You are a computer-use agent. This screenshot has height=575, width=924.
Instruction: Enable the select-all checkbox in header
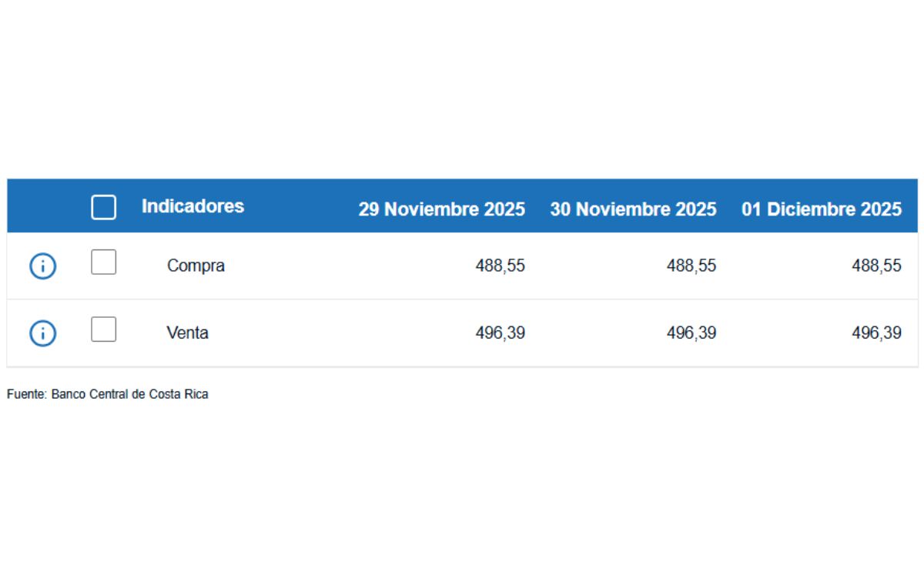(103, 207)
